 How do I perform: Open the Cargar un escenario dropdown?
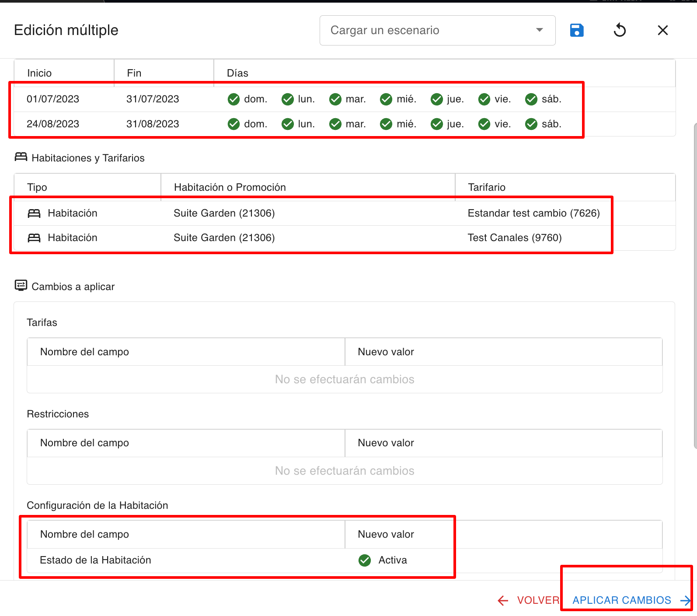[429, 30]
